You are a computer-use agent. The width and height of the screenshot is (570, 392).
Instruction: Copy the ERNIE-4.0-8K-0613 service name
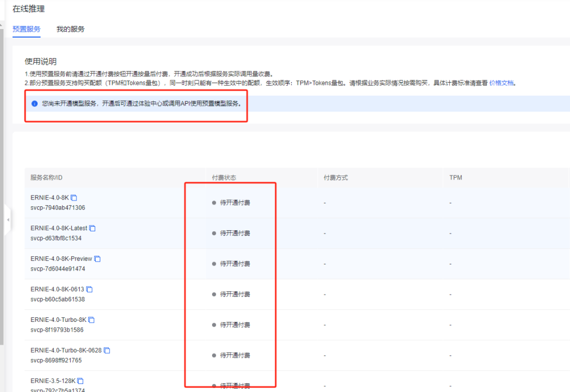[89, 289]
